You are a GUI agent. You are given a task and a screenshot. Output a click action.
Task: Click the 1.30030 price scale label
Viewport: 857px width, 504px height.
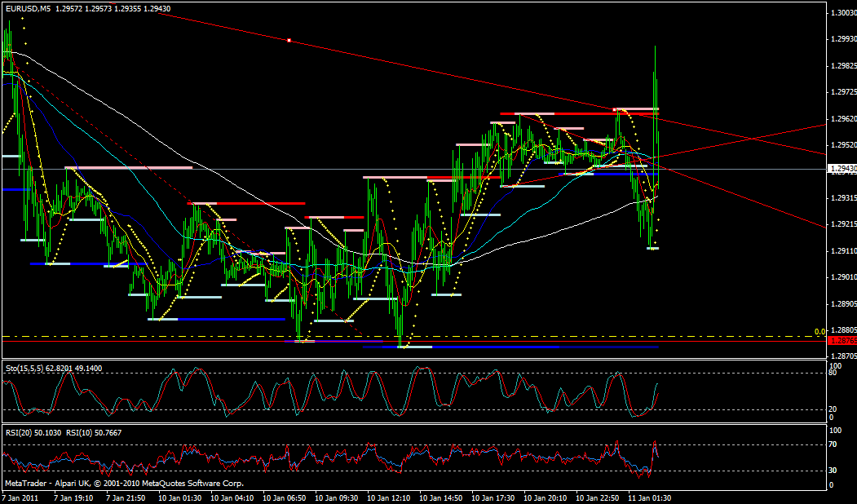coord(843,13)
